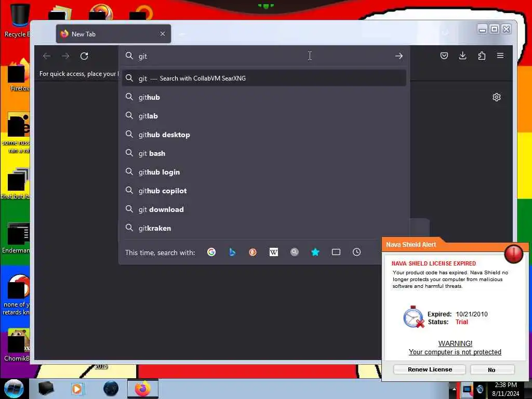Open the Firefox hamburger application menu

[x=500, y=56]
